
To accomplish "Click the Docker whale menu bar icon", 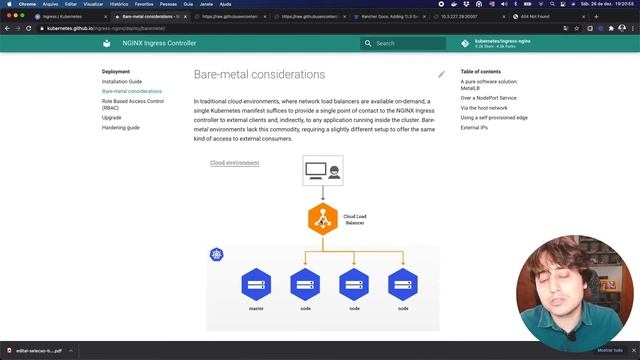I will (x=453, y=4).
